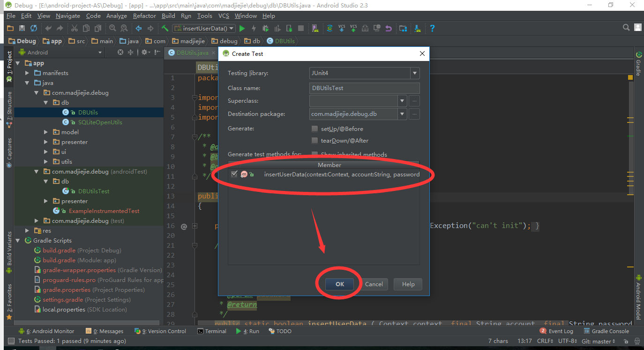Viewport: 644px width, 350px height.
Task: Enable the setUp/@Before checkbox
Action: [x=315, y=129]
